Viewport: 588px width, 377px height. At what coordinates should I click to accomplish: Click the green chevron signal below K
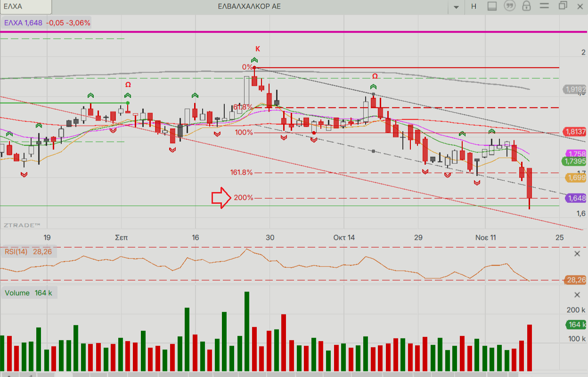(254, 60)
